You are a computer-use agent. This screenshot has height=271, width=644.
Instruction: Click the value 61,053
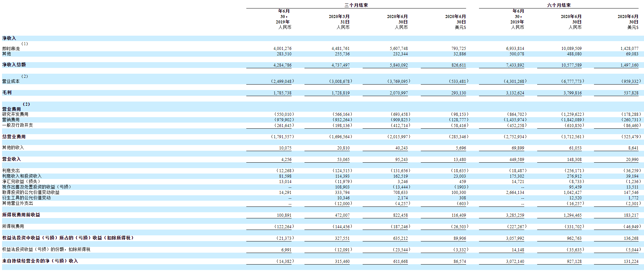[575, 148]
